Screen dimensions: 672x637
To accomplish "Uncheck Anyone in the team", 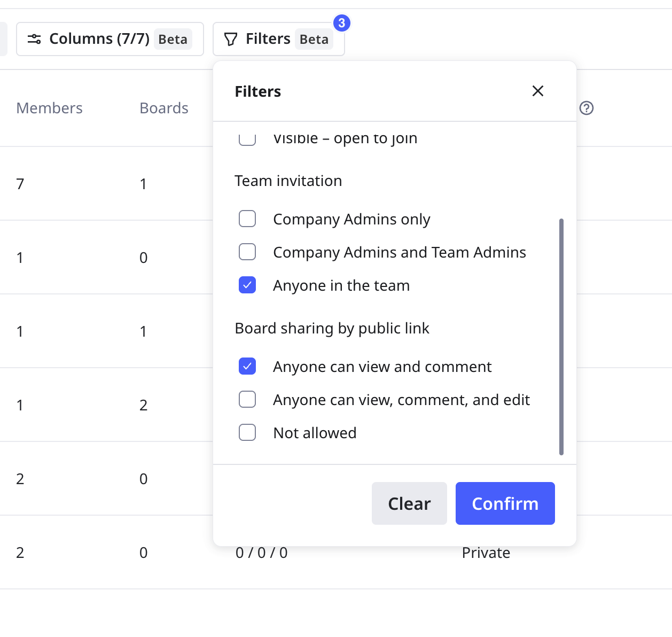I will (x=247, y=285).
